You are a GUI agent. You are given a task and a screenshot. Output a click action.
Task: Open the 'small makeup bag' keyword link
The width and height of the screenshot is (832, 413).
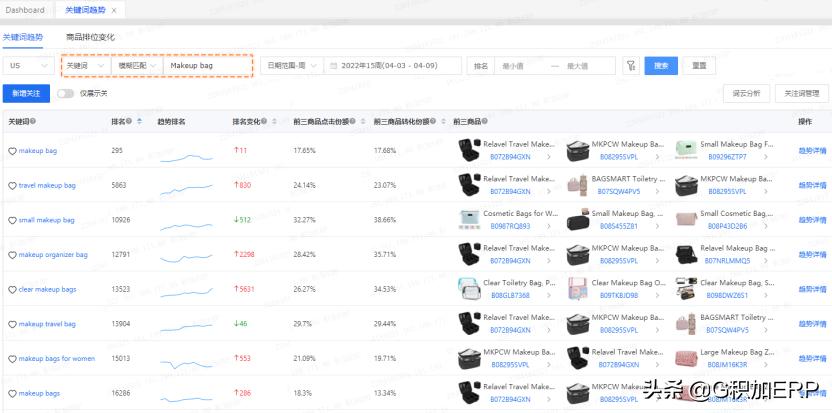47,220
